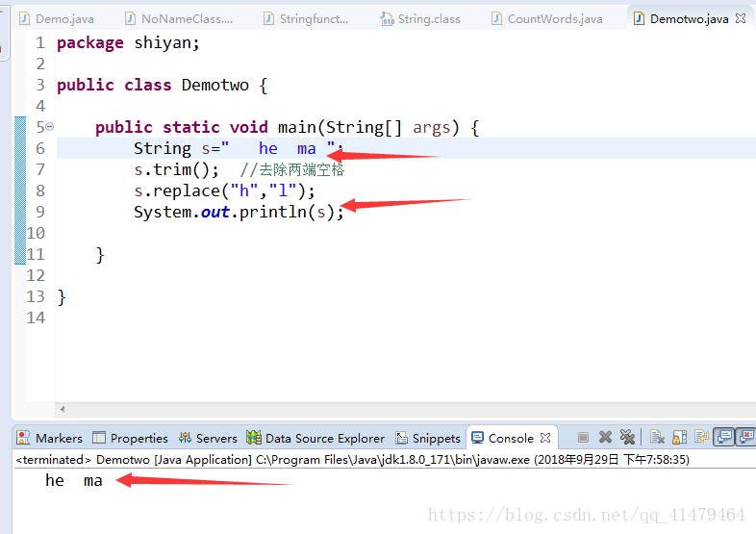Click 'println' on line 9
The height and width of the screenshot is (534, 756).
[272, 213]
